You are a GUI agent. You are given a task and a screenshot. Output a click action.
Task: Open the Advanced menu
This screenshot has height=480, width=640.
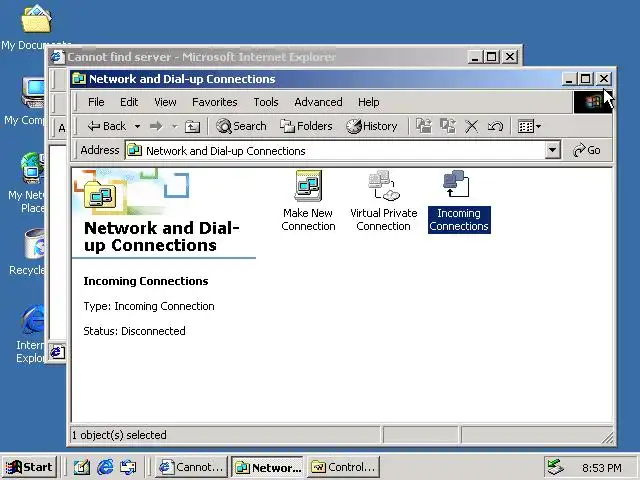click(x=318, y=102)
